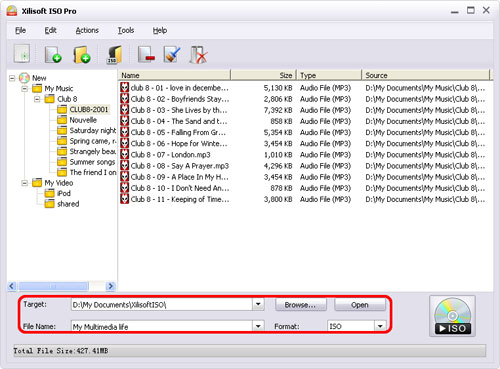Image resolution: width=500 pixels, height=369 pixels.
Task: Click MP3 icon of love in december track
Action: click(x=125, y=88)
